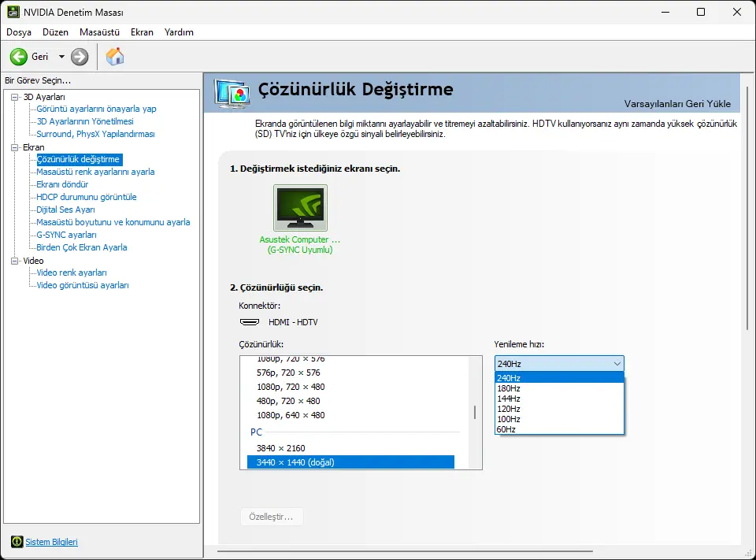
Task: Collapse the 3D Ayarları tree node
Action: pos(14,97)
